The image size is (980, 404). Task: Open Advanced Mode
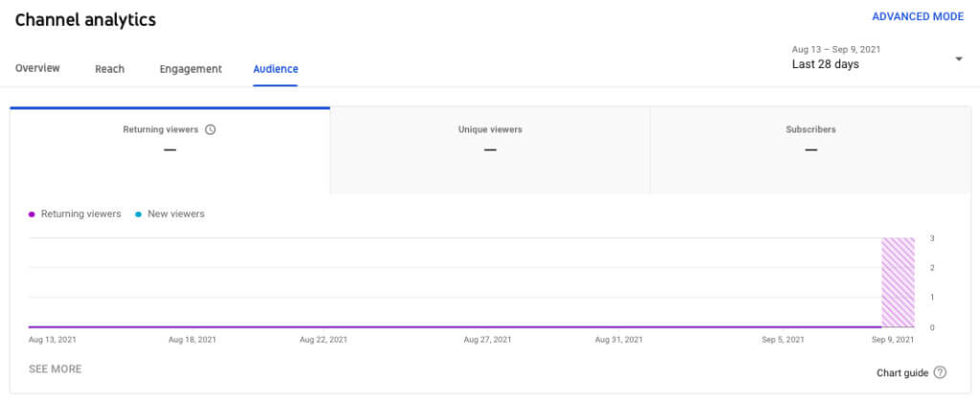coord(917,17)
